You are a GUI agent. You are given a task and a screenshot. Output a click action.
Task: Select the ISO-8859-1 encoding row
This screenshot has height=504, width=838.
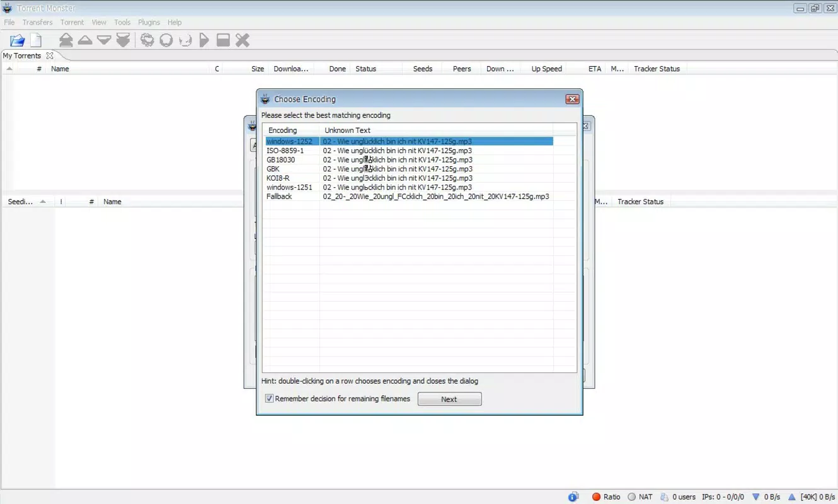[410, 151]
